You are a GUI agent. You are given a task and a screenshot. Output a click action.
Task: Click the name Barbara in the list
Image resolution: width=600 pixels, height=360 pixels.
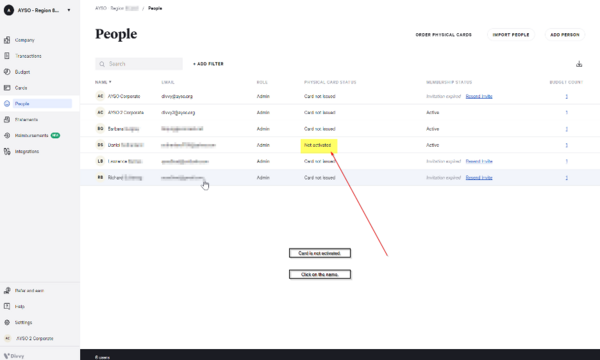point(123,129)
